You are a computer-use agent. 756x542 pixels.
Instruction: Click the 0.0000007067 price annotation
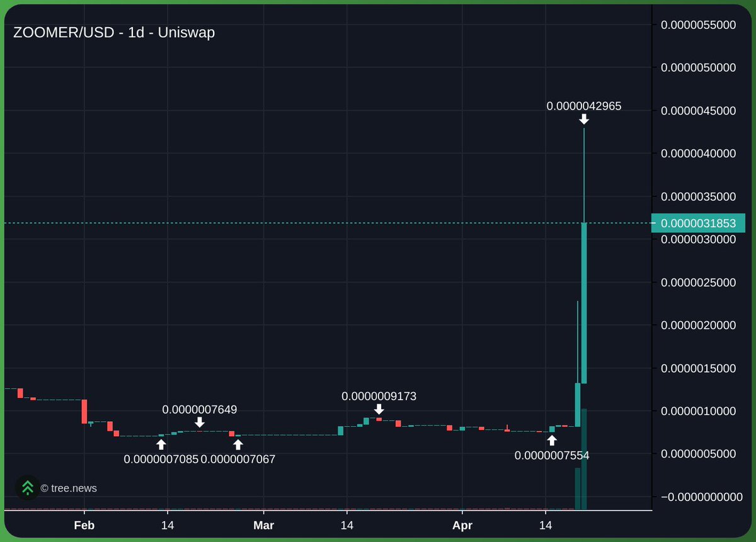(x=238, y=459)
